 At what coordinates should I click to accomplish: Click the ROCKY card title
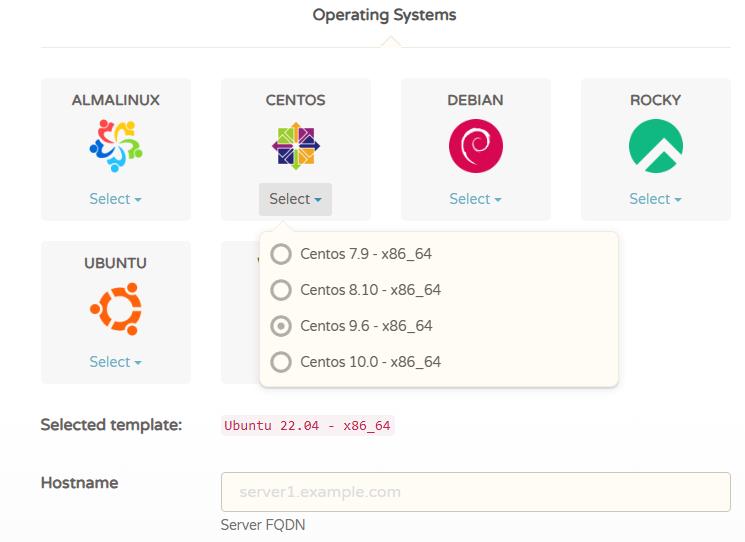[655, 100]
